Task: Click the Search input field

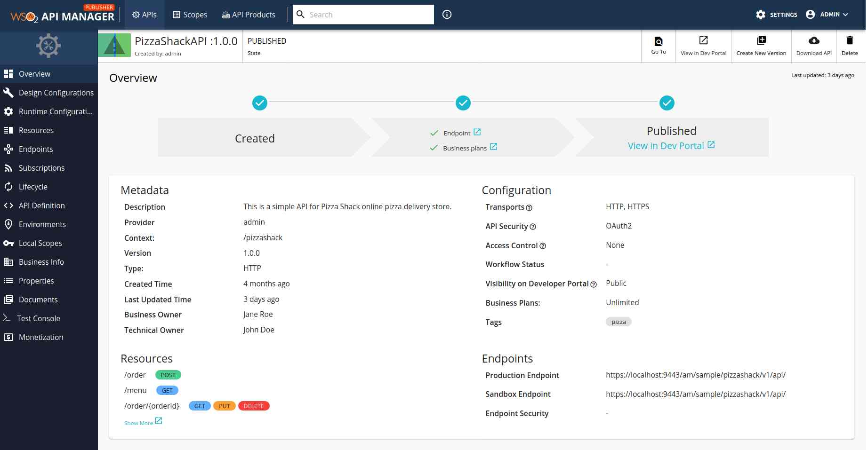Action: click(x=363, y=15)
